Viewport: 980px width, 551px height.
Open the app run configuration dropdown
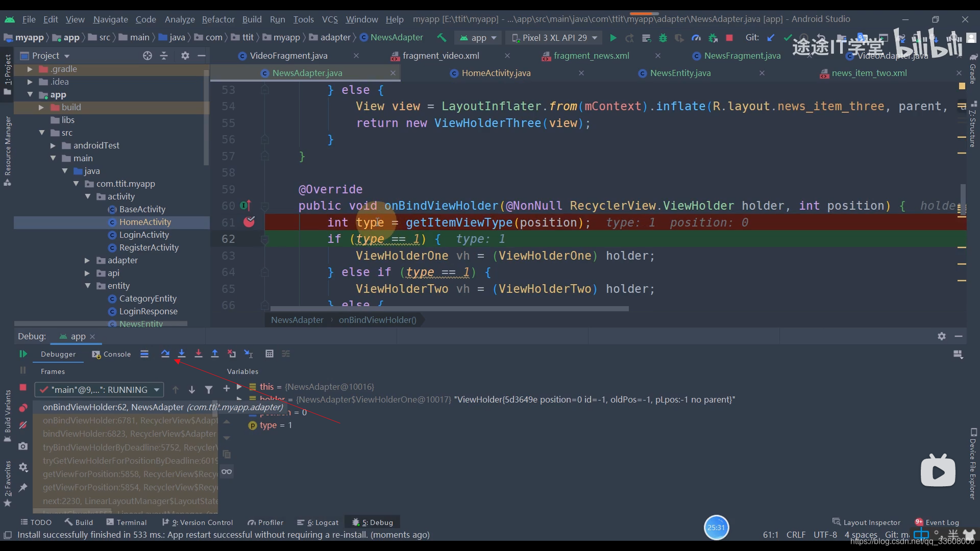pyautogui.click(x=478, y=38)
